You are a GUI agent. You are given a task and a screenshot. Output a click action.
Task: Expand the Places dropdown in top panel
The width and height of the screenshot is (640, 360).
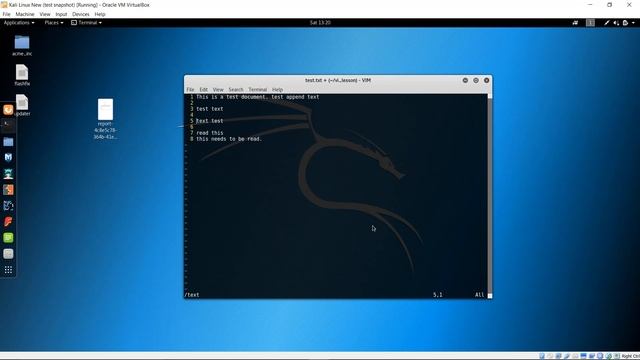tap(53, 23)
